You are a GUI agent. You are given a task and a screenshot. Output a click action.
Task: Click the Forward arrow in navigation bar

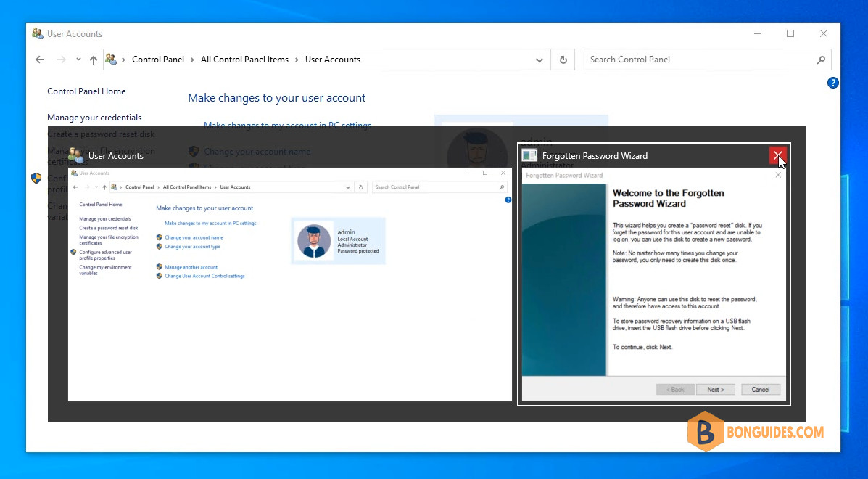coord(61,60)
